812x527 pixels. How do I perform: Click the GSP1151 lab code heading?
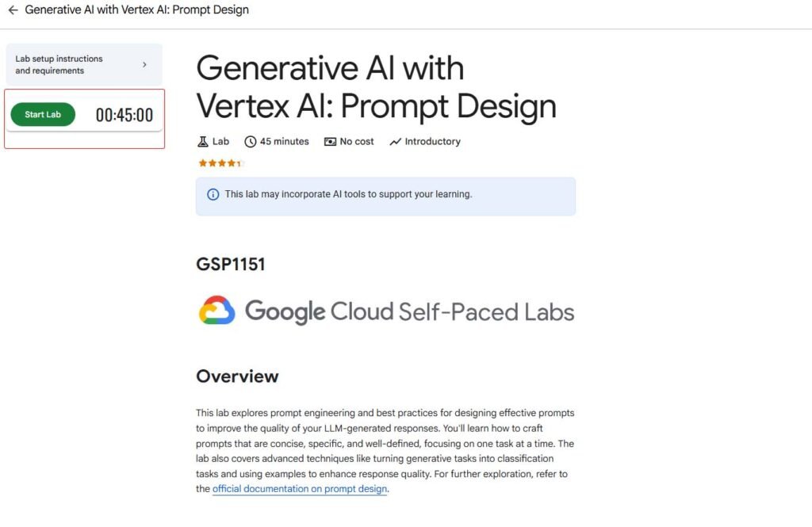click(x=231, y=265)
